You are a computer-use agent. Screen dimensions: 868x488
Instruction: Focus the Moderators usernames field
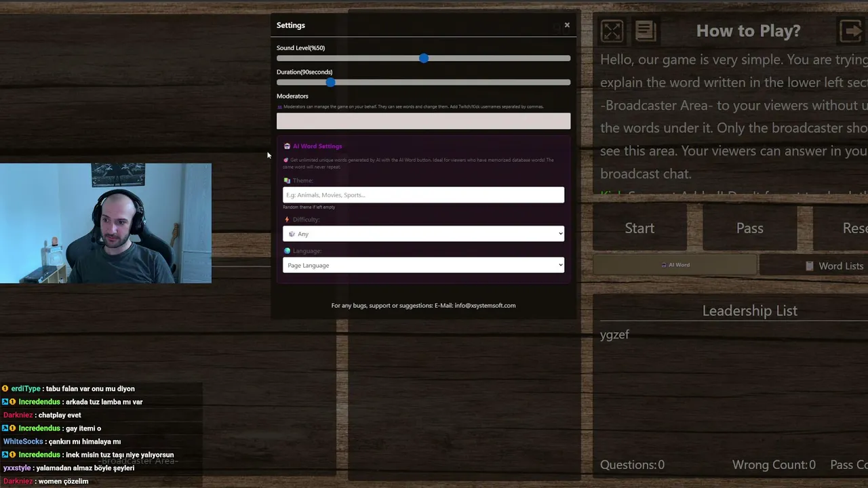pos(423,121)
